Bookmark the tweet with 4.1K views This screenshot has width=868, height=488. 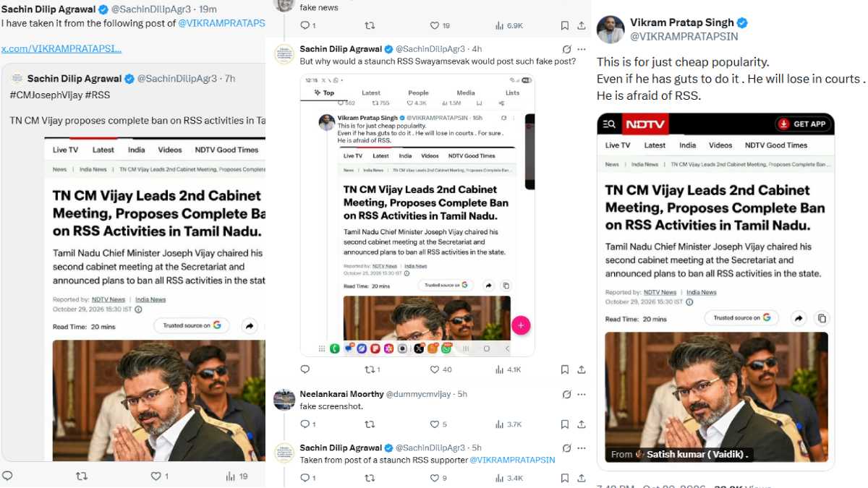coord(565,369)
